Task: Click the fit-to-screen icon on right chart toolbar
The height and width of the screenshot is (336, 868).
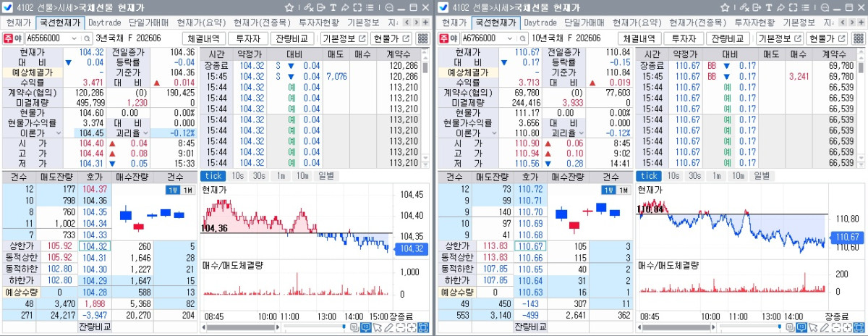Action: pos(859,327)
